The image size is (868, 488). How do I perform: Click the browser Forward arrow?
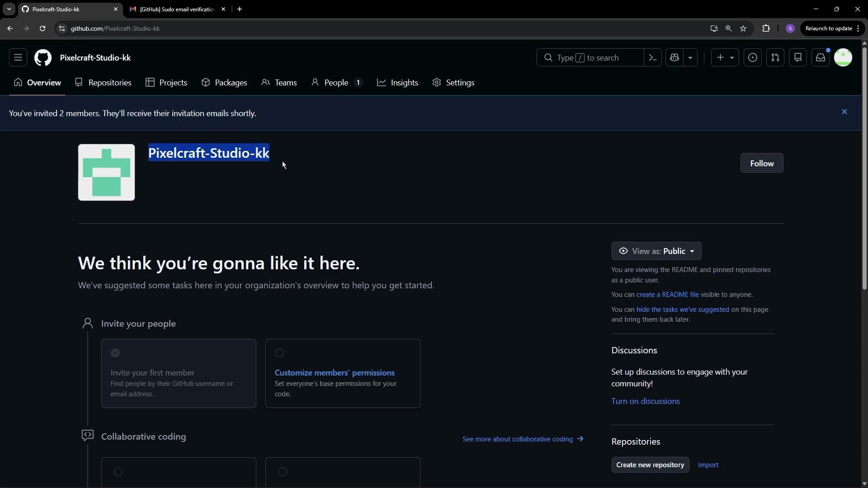pyautogui.click(x=26, y=28)
